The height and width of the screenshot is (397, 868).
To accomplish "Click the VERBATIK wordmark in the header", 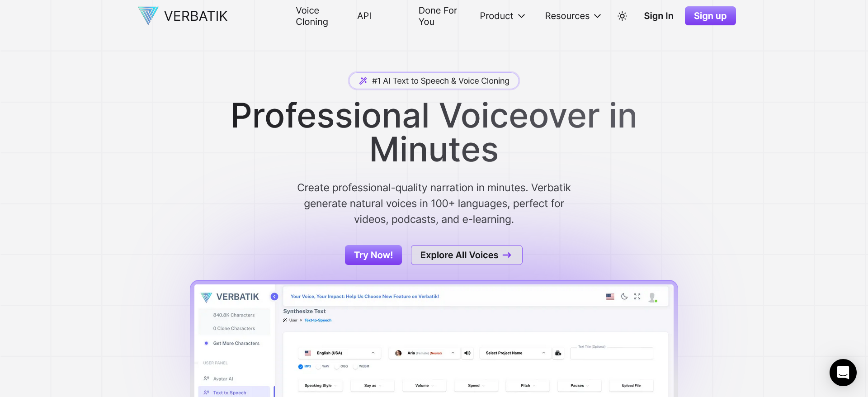I will click(196, 16).
